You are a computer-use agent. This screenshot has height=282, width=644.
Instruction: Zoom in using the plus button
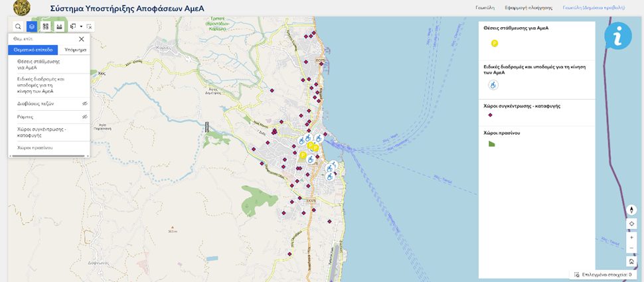[x=631, y=237]
